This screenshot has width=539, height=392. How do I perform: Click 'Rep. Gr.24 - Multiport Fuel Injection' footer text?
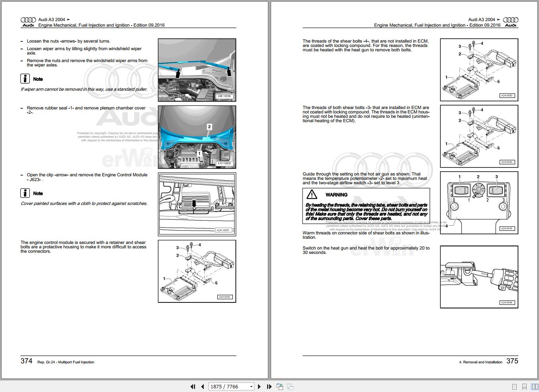(x=66, y=362)
